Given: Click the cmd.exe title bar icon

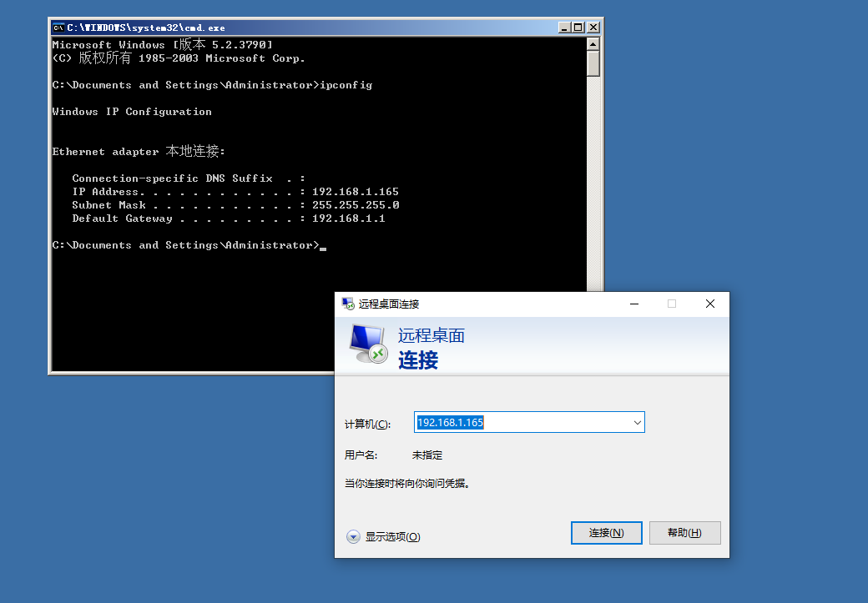Looking at the screenshot, I should click(x=58, y=28).
